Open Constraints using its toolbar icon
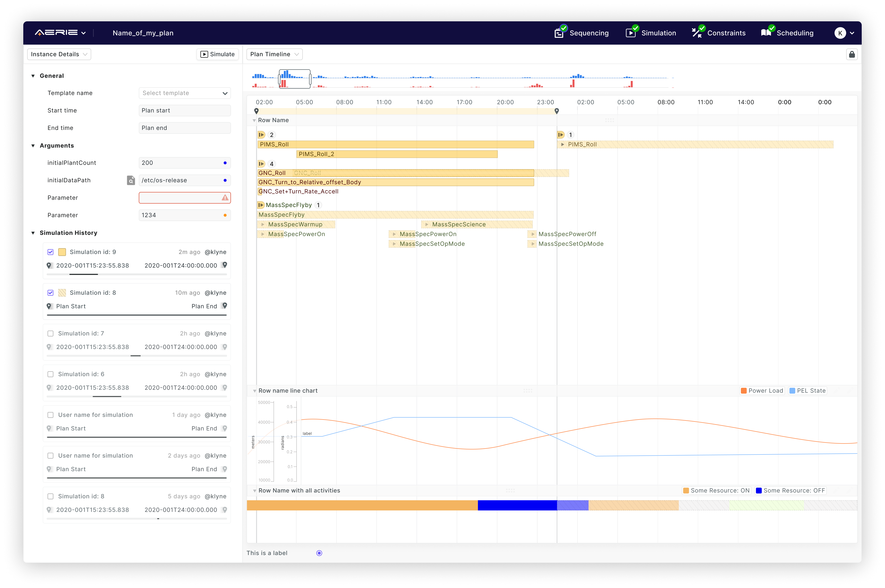Screen dimensions: 885x588 697,33
